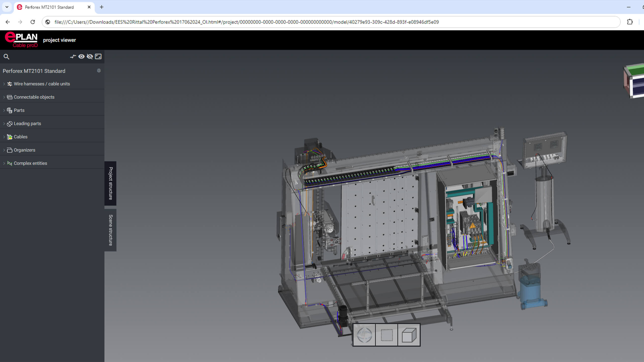Select the Leading parts tree item
The width and height of the screenshot is (644, 362).
pyautogui.click(x=27, y=124)
